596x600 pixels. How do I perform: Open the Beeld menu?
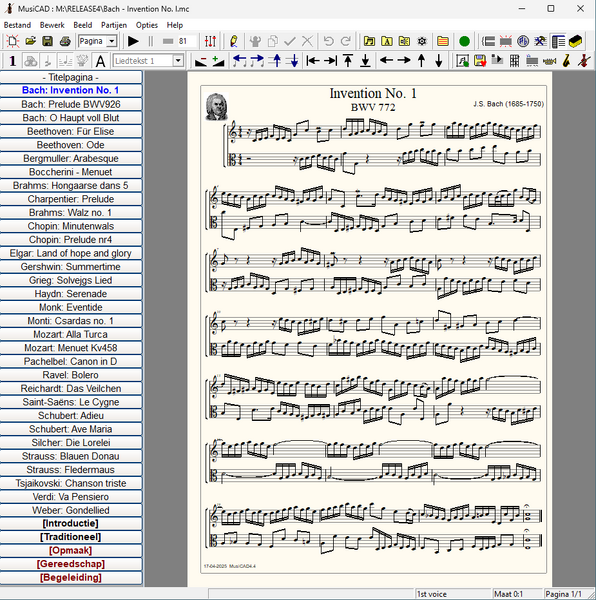(x=83, y=25)
